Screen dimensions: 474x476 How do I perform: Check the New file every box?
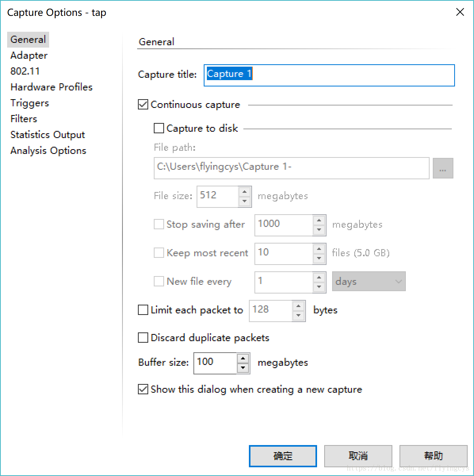pos(159,281)
